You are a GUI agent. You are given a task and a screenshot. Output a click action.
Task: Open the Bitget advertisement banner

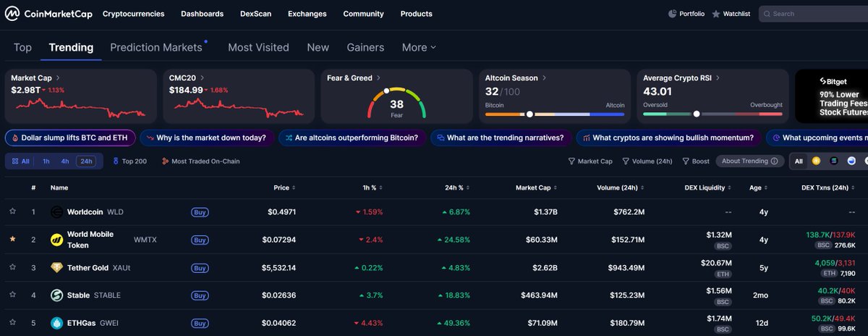832,96
